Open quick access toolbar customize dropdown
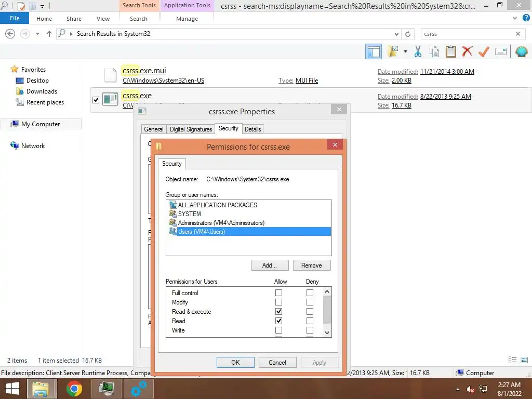532x399 pixels. tap(43, 6)
